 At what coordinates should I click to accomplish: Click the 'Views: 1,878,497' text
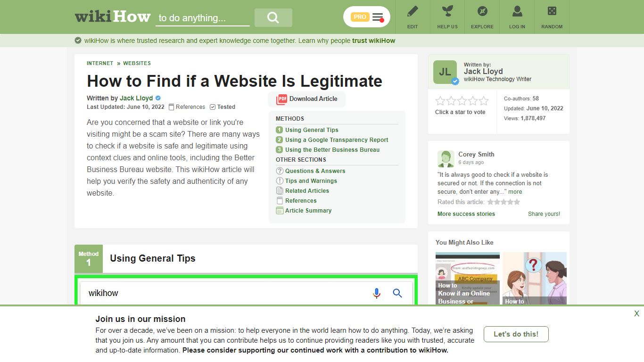pyautogui.click(x=525, y=118)
